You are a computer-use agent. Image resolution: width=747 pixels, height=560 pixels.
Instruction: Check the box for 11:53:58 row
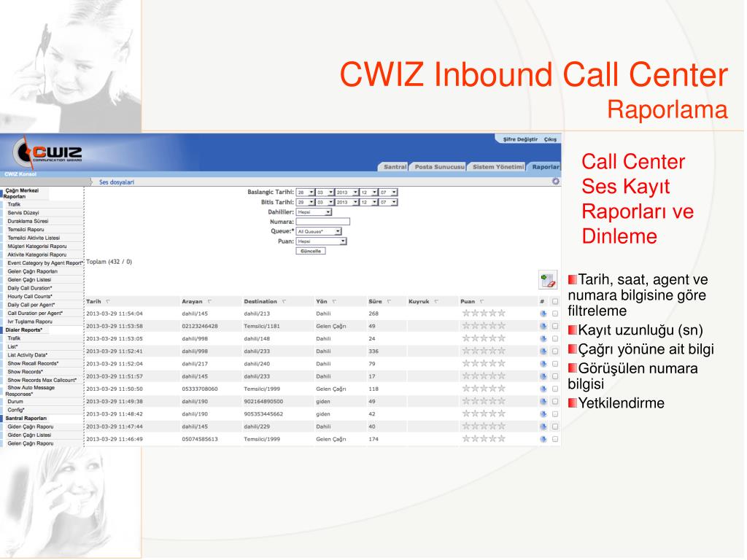(x=555, y=326)
